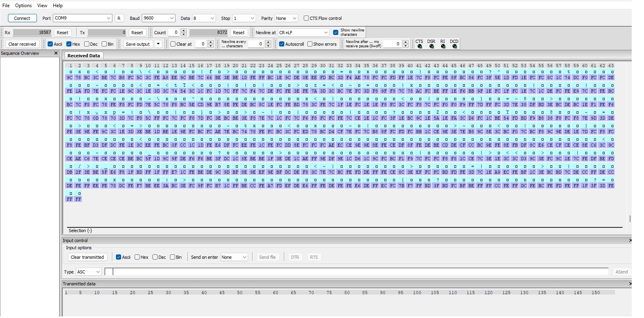Enable Bin in Input options
Viewport: 644px width, 318px height.
tap(173, 257)
